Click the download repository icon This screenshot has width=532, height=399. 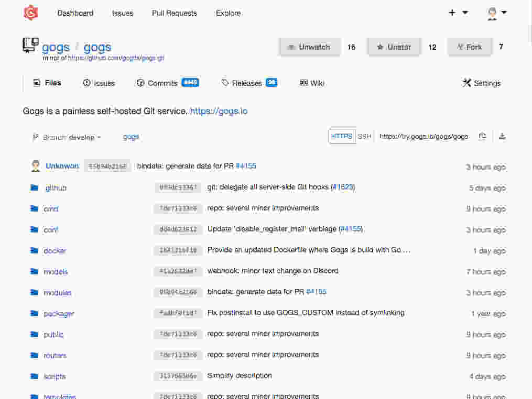pyautogui.click(x=503, y=136)
